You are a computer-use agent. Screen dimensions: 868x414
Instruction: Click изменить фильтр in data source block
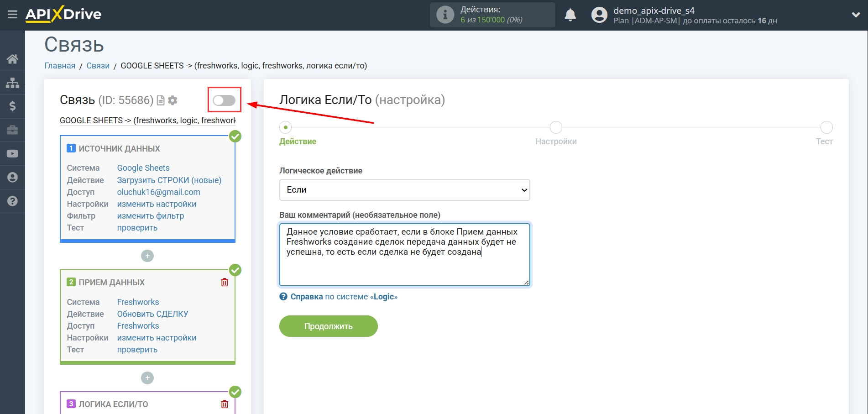(151, 216)
